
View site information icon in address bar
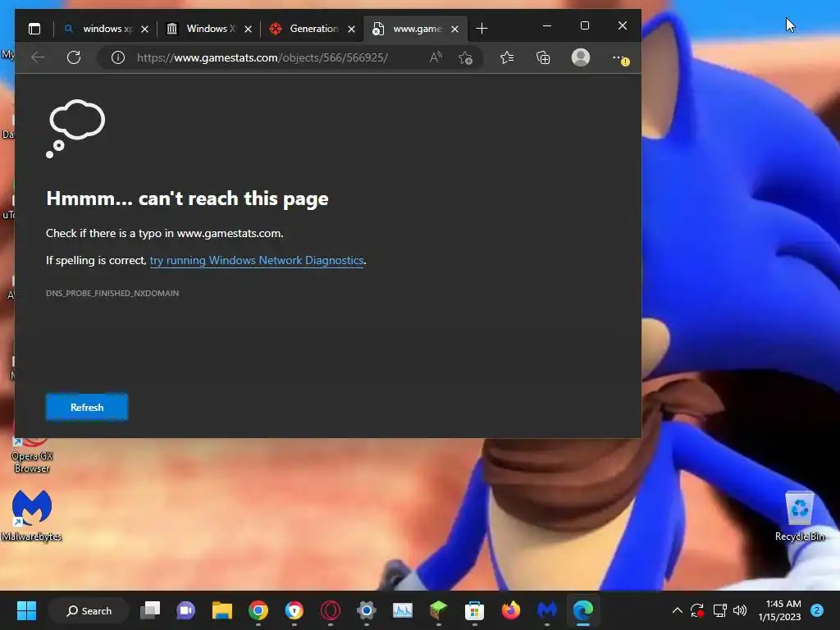coord(118,57)
